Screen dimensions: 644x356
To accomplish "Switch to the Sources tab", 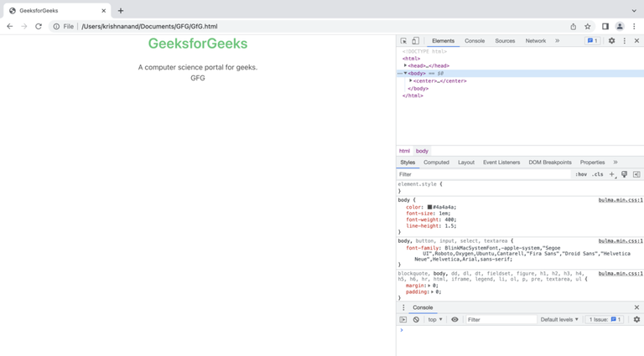I will coord(505,40).
